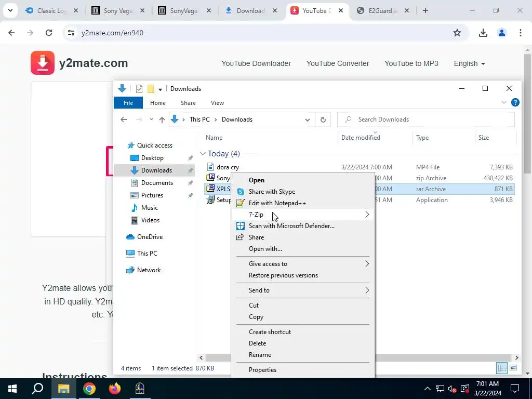This screenshot has height=399, width=532.
Task: Switch to details view in Explorer
Action: 502,368
